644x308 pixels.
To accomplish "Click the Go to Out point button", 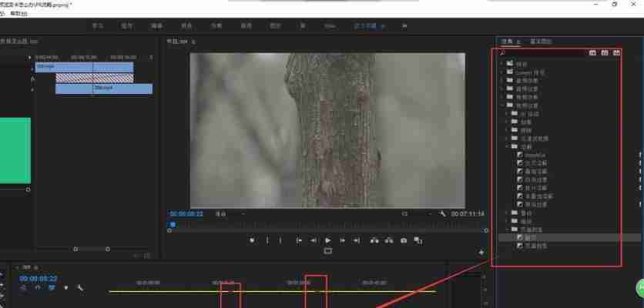I will [357, 240].
